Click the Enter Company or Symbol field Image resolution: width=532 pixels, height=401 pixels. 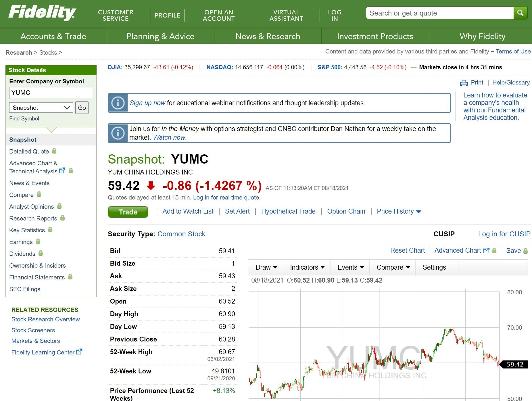(51, 93)
